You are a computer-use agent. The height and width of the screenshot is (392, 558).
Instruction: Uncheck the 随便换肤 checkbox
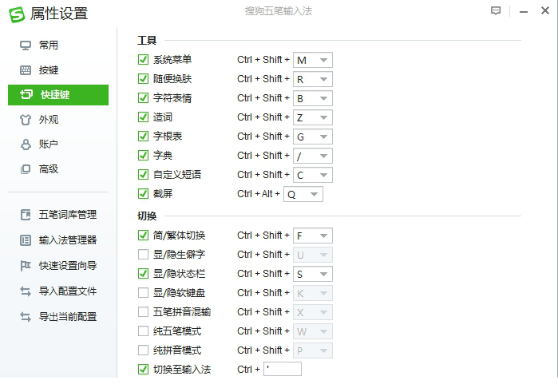[x=143, y=79]
